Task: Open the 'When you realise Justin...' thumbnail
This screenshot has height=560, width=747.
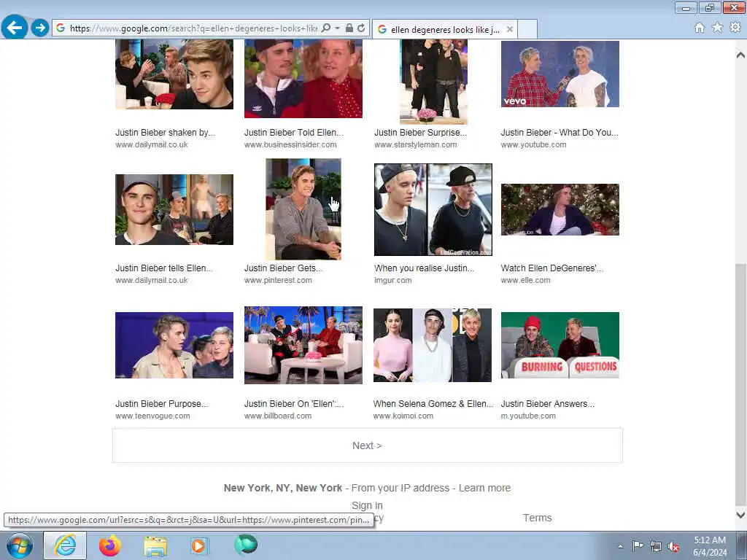Action: [433, 209]
